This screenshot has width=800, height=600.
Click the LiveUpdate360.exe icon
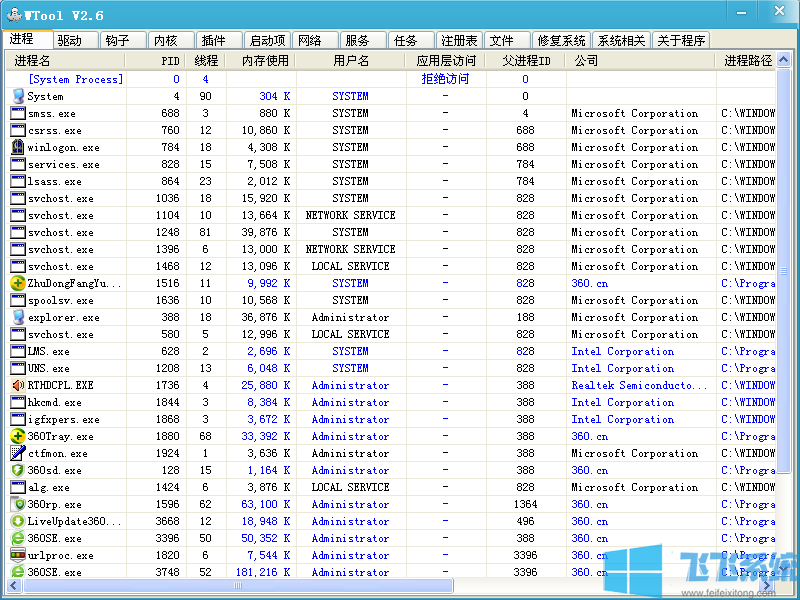(16, 521)
